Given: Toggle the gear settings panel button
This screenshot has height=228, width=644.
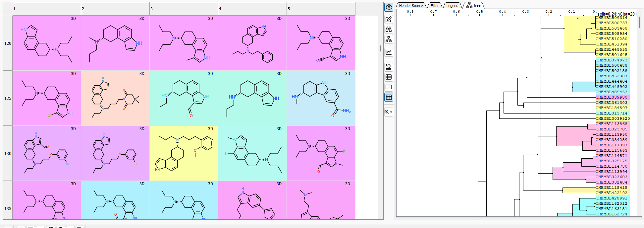Looking at the screenshot, I should point(389,7).
